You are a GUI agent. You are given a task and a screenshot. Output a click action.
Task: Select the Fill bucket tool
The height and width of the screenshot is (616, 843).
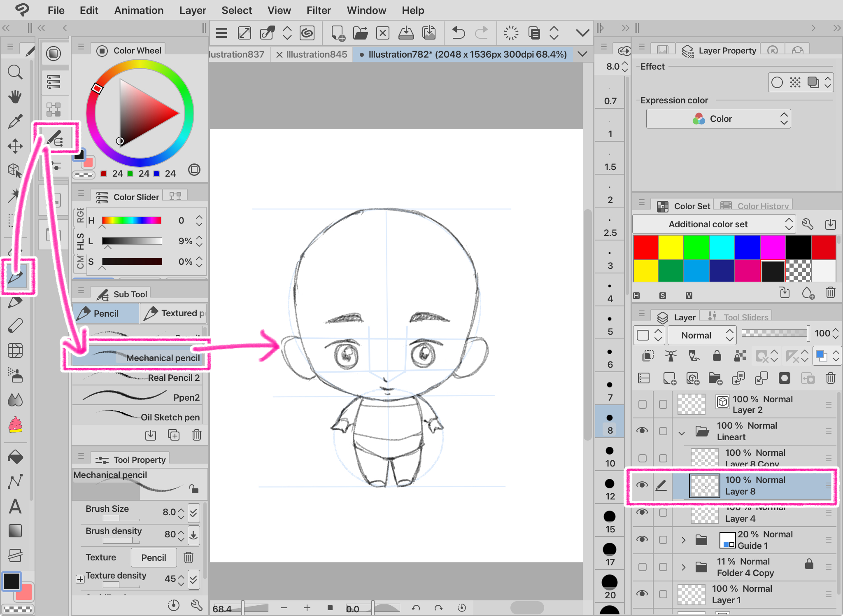(15, 457)
